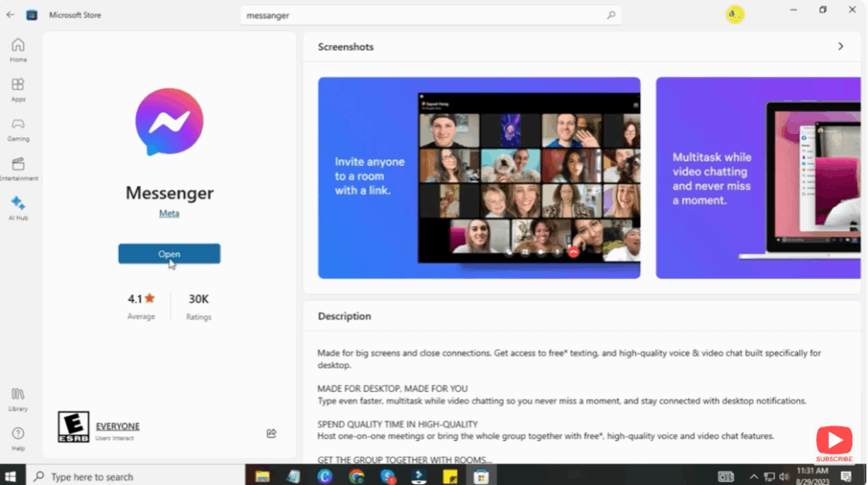This screenshot has width=868, height=485.
Task: Click the taskbar search box
Action: 136,477
